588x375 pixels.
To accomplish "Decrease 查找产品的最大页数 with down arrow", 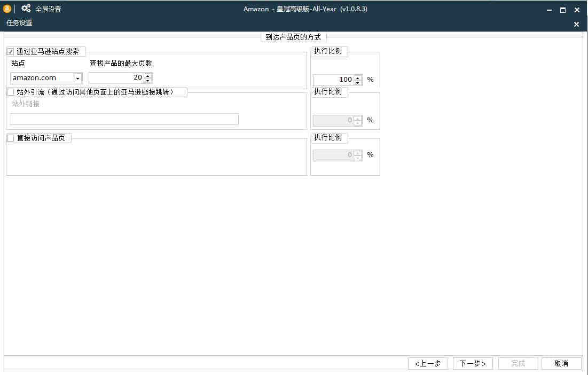I will tap(148, 80).
